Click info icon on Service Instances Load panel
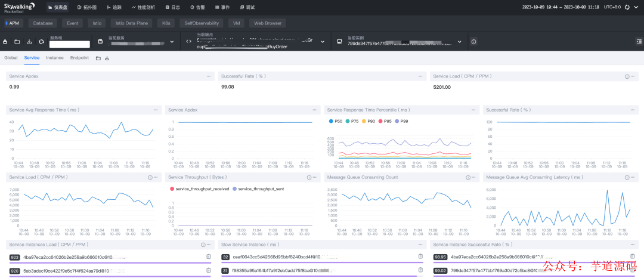Screen dimensions: 644x278 coord(203,245)
